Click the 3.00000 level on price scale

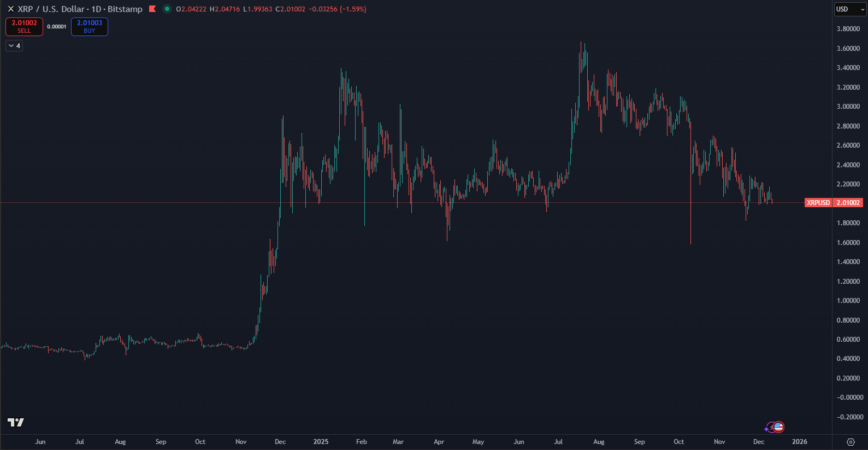pyautogui.click(x=848, y=107)
